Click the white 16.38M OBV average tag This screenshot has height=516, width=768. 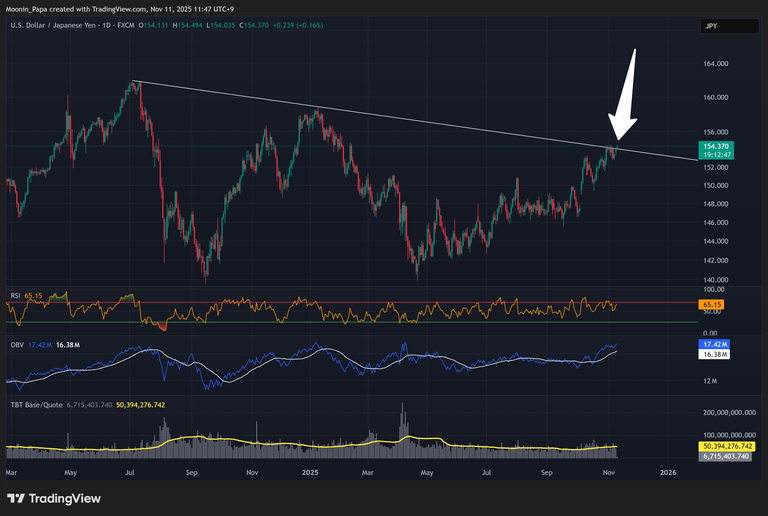pyautogui.click(x=714, y=354)
